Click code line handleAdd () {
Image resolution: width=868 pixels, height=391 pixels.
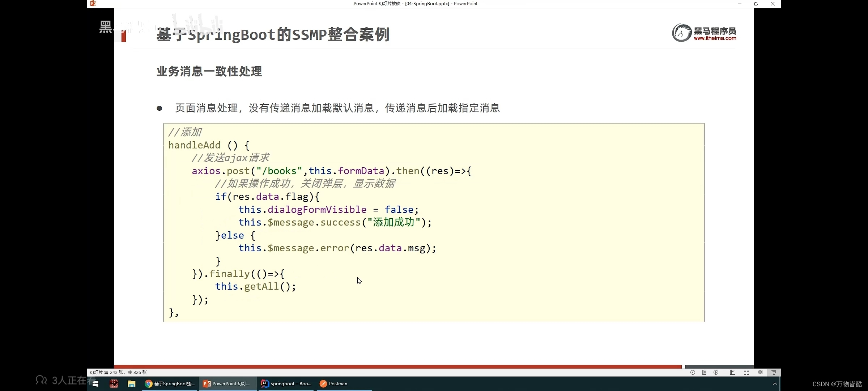click(x=209, y=146)
